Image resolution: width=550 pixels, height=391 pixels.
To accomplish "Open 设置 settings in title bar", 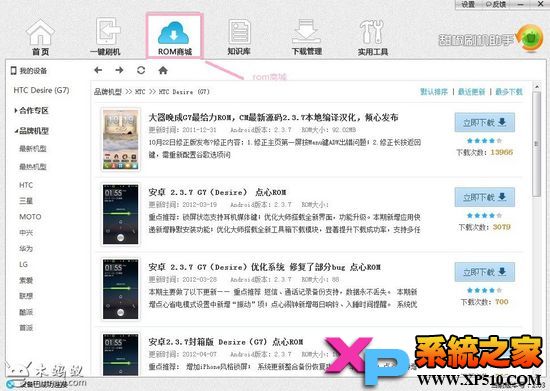I will pos(468,4).
